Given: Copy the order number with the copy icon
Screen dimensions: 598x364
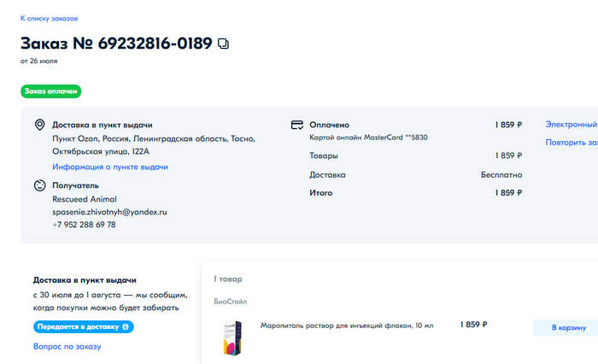Looking at the screenshot, I should [x=224, y=43].
